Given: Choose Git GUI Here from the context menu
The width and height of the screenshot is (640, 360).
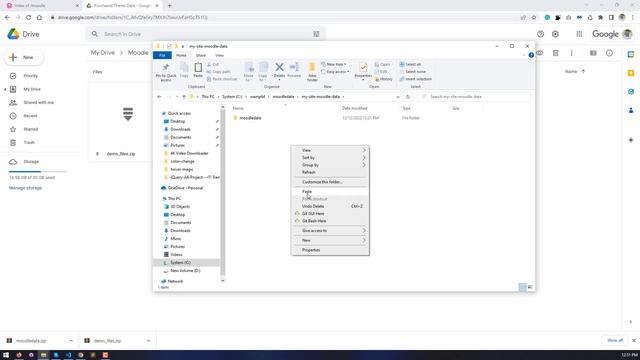Looking at the screenshot, I should click(x=330, y=213).
